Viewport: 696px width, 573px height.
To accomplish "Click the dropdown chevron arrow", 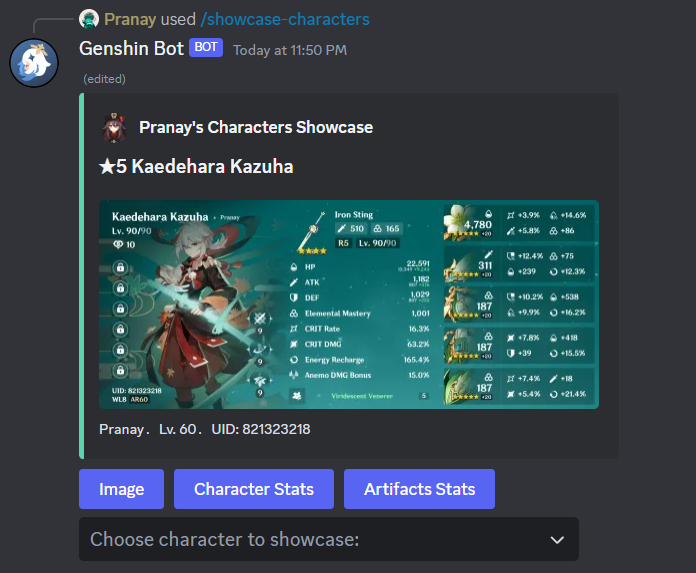I will pyautogui.click(x=557, y=540).
